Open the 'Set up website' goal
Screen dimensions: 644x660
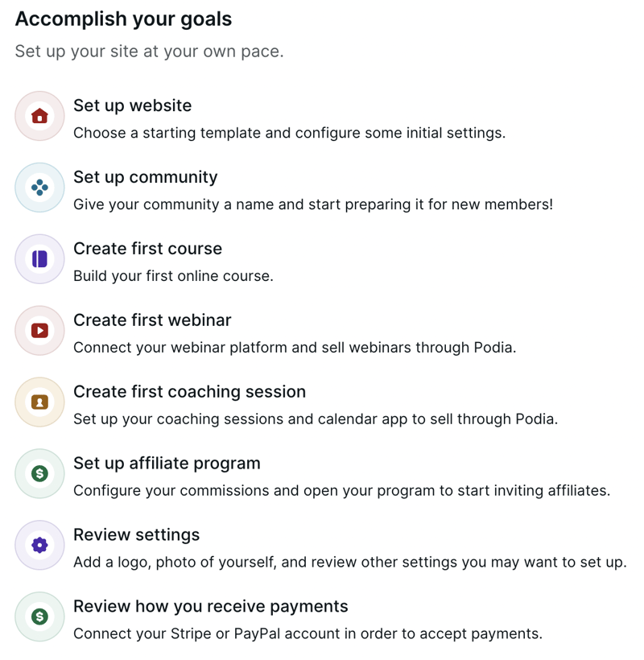[x=132, y=105]
